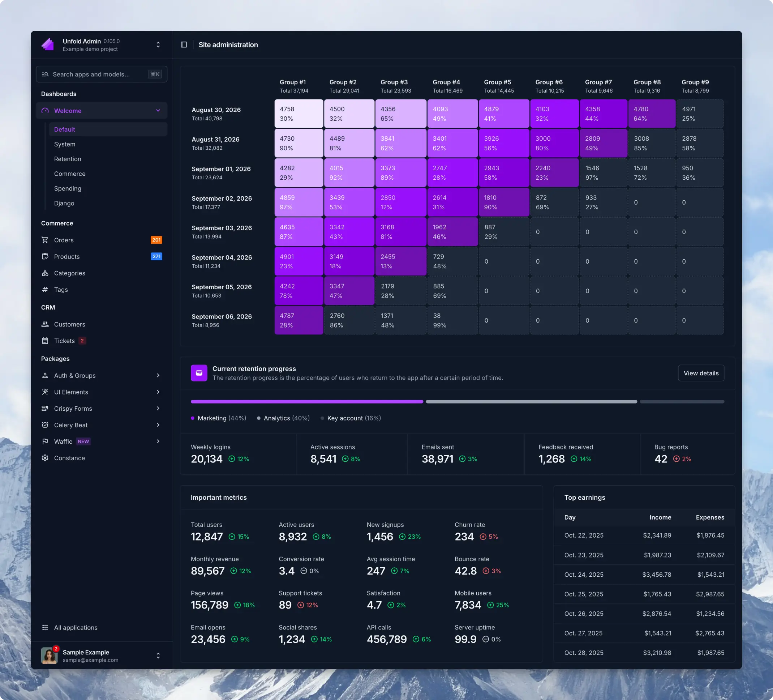
Task: Click the Auth & Groups person icon
Action: coord(45,376)
